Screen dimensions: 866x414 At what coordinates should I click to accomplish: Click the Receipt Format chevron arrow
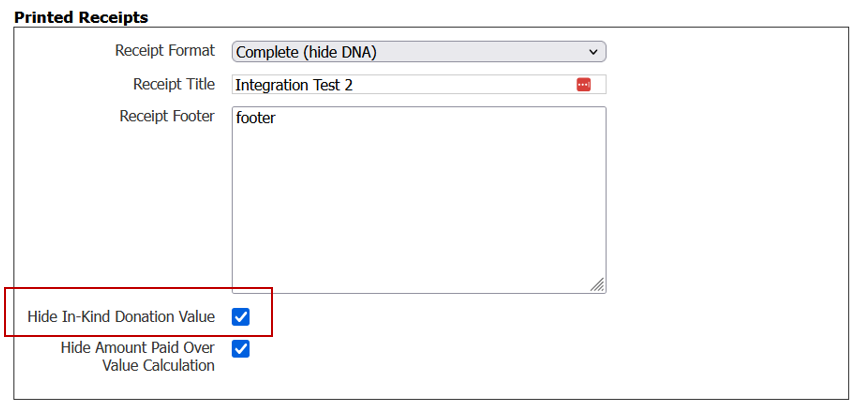point(593,52)
